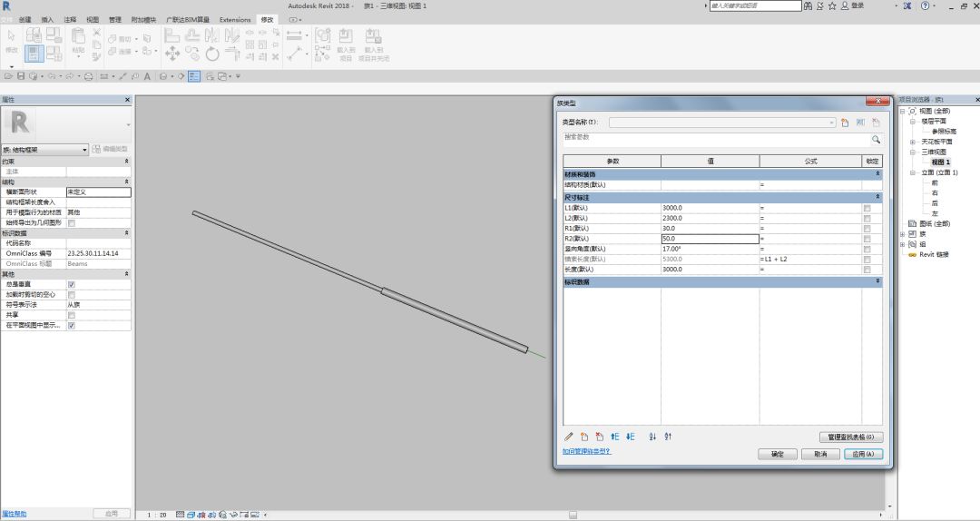This screenshot has height=521, width=980.
Task: Sort parameters in descending order
Action: click(x=668, y=437)
